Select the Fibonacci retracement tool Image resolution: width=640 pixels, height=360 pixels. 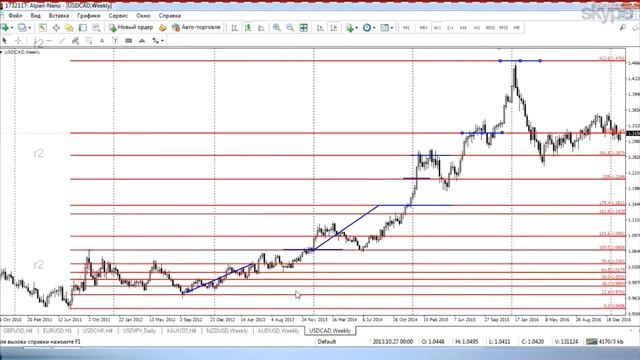click(89, 41)
